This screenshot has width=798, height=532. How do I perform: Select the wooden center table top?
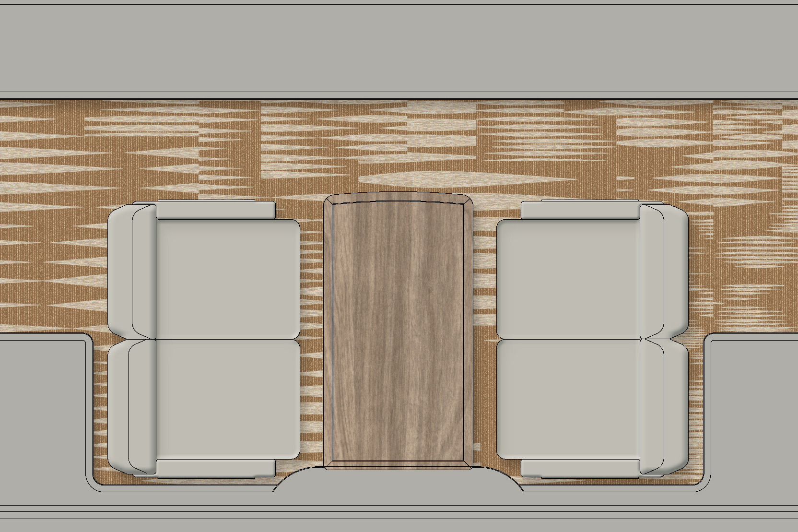click(397, 331)
